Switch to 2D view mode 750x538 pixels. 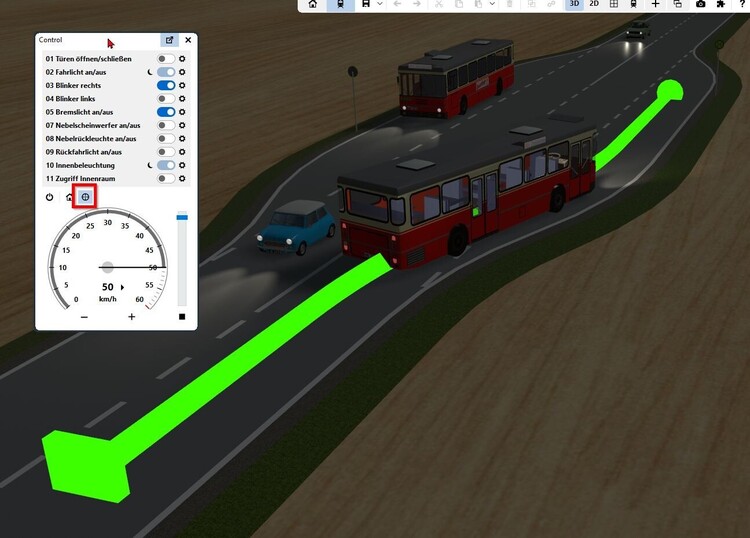[594, 4]
